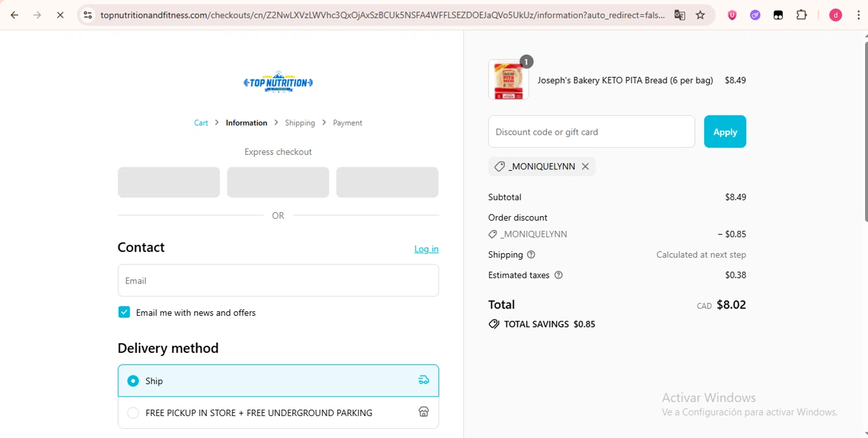Click the 'Express checkout' label

pos(278,152)
